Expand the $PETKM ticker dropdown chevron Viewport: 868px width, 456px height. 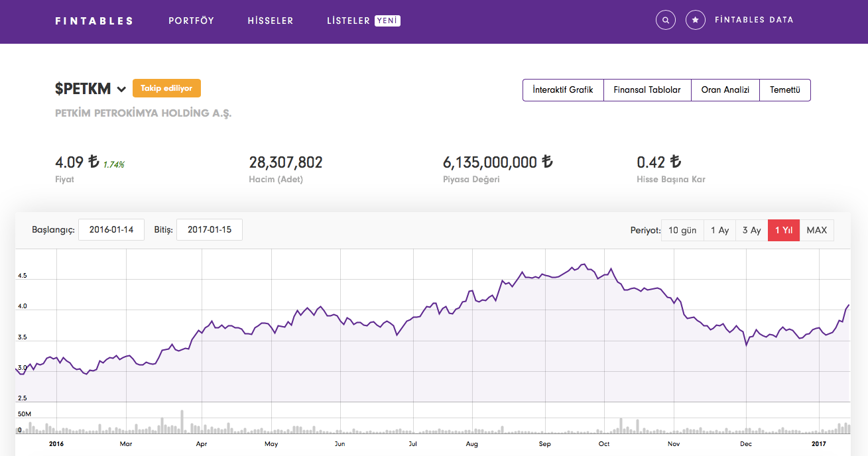[121, 89]
